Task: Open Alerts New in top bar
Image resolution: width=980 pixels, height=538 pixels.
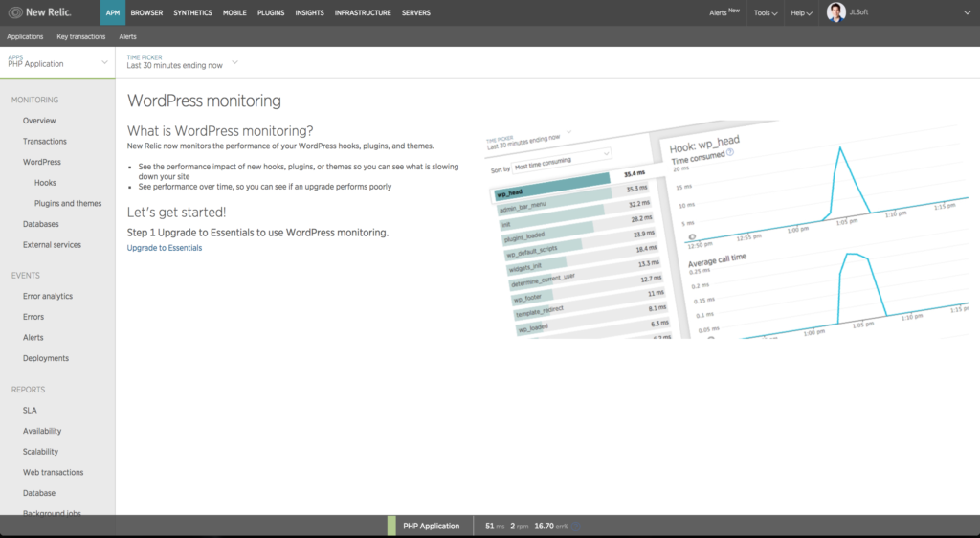Action: 724,12
